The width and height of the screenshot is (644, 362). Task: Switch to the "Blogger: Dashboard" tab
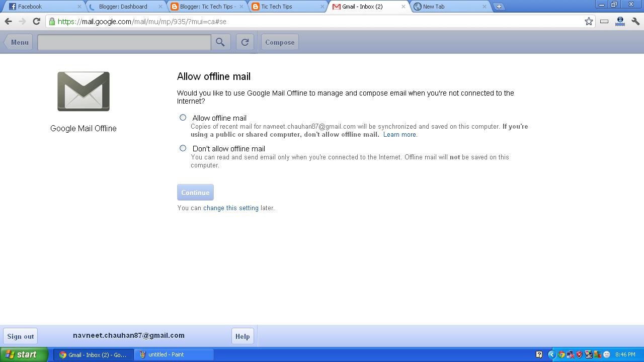[123, 7]
